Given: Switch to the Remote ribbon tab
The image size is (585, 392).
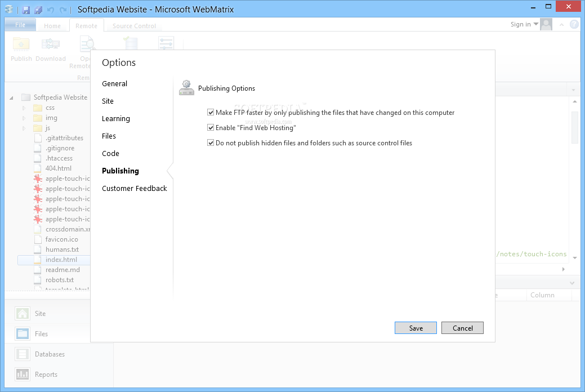Looking at the screenshot, I should point(86,26).
